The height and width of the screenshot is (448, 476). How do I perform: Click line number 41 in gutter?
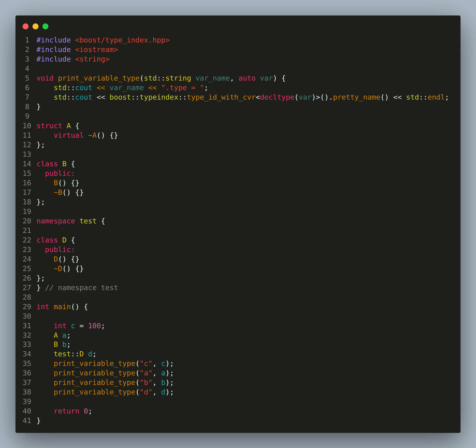pyautogui.click(x=27, y=421)
